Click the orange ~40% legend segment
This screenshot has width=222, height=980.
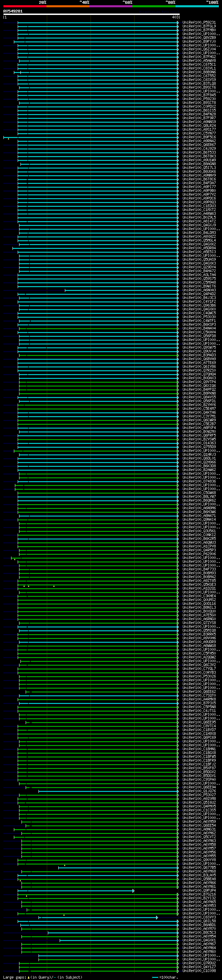(68, 6)
